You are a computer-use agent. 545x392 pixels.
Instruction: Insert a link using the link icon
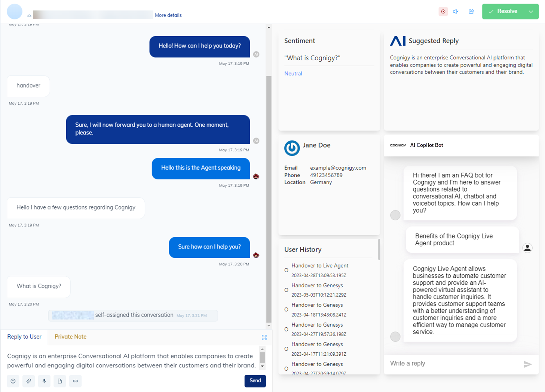pos(75,381)
